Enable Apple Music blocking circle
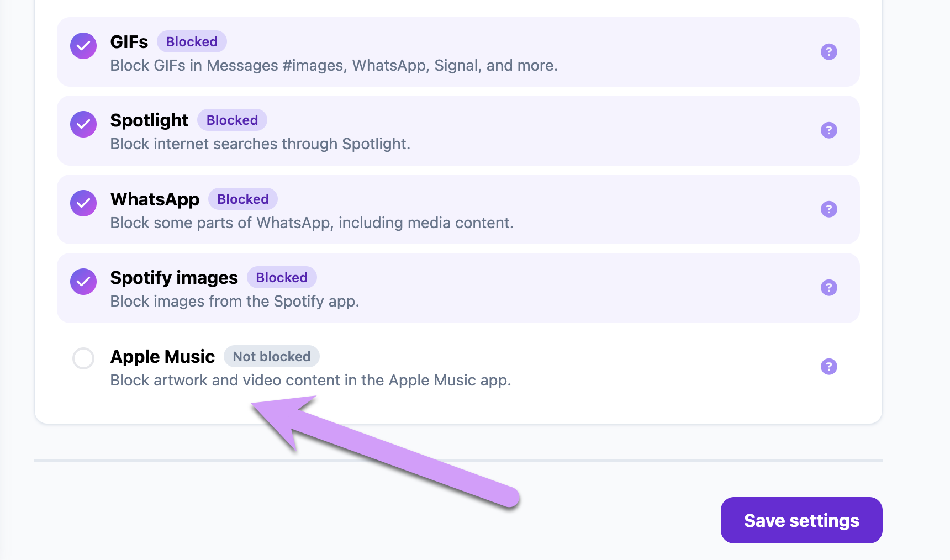This screenshot has height=560, width=950. (83, 358)
